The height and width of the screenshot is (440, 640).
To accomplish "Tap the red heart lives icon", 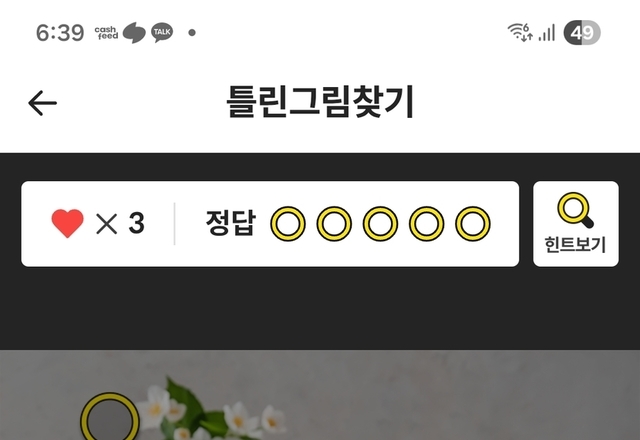I will tap(68, 223).
